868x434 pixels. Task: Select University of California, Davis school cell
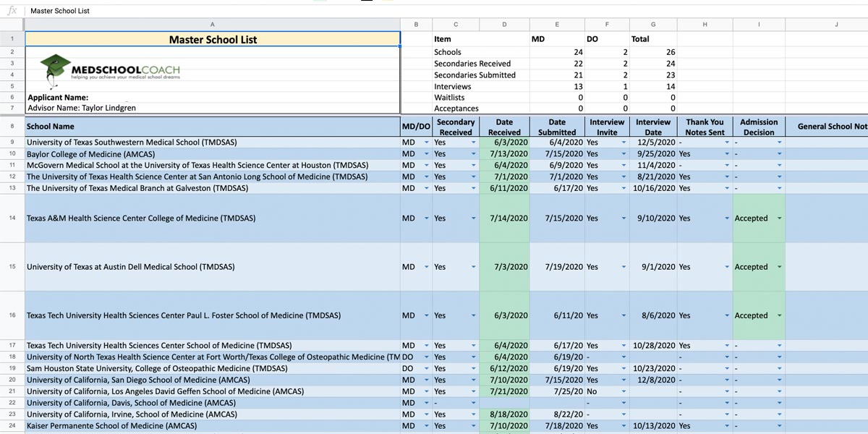point(213,404)
